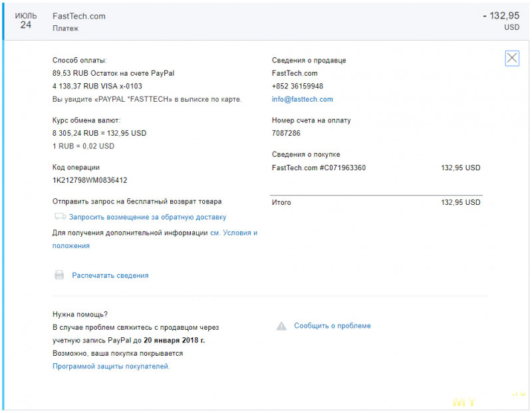This screenshot has height=413, width=532.
Task: Click the 'Платеж' transaction type label
Action: (65, 29)
